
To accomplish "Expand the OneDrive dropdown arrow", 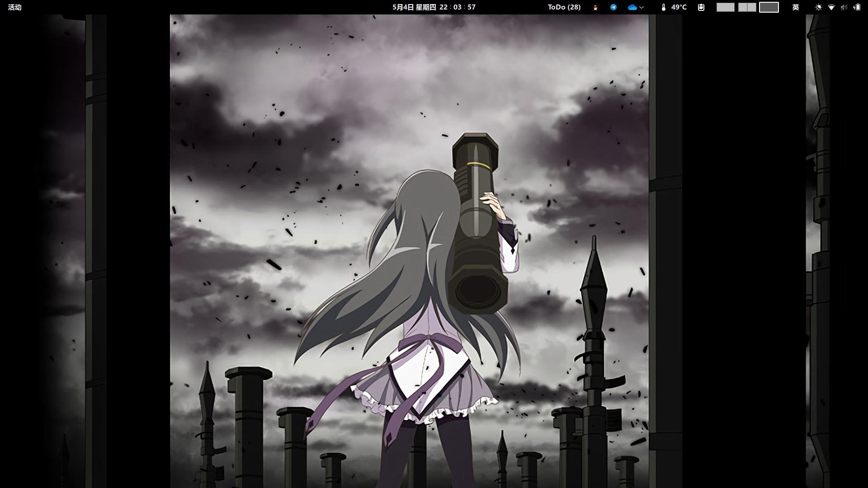I will 642,7.
